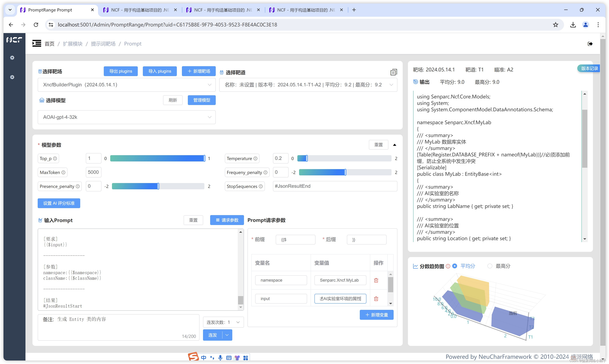Go to 提示词靶场 breadcrumb
Image resolution: width=609 pixels, height=364 pixels.
click(103, 44)
